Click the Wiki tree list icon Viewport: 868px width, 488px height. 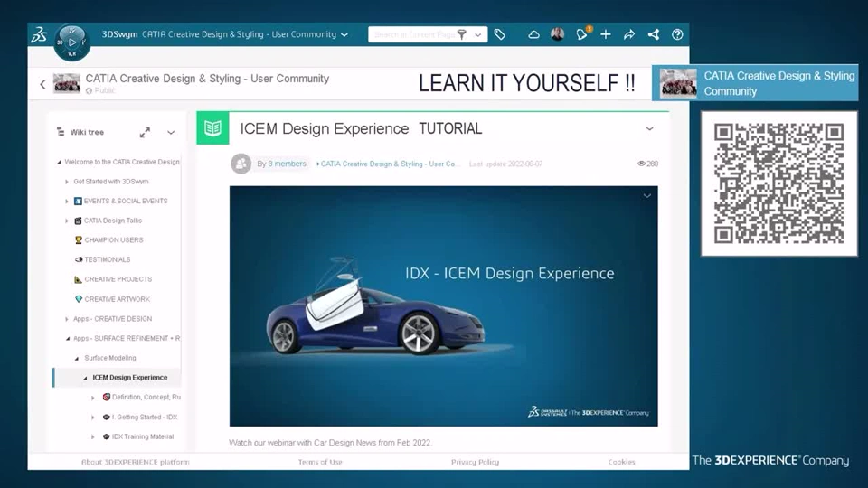61,132
